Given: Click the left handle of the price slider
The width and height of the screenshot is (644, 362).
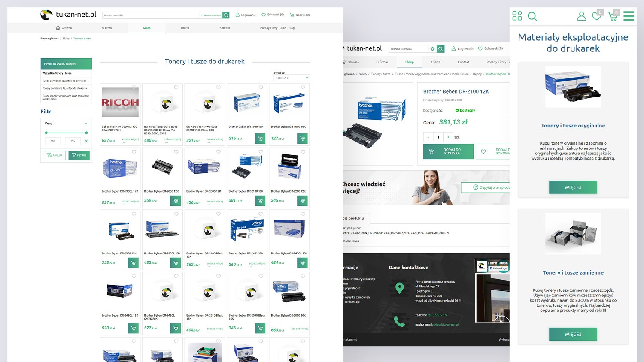Looking at the screenshot, I should (46, 133).
